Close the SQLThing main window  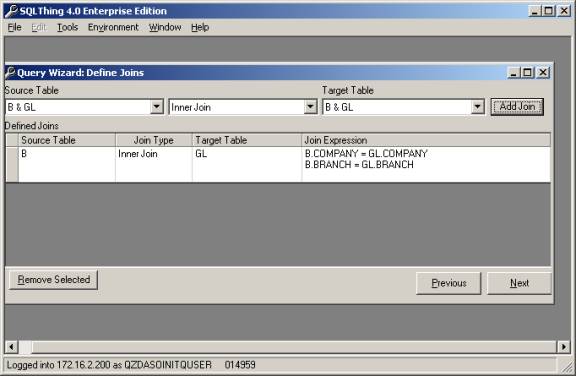coord(564,11)
